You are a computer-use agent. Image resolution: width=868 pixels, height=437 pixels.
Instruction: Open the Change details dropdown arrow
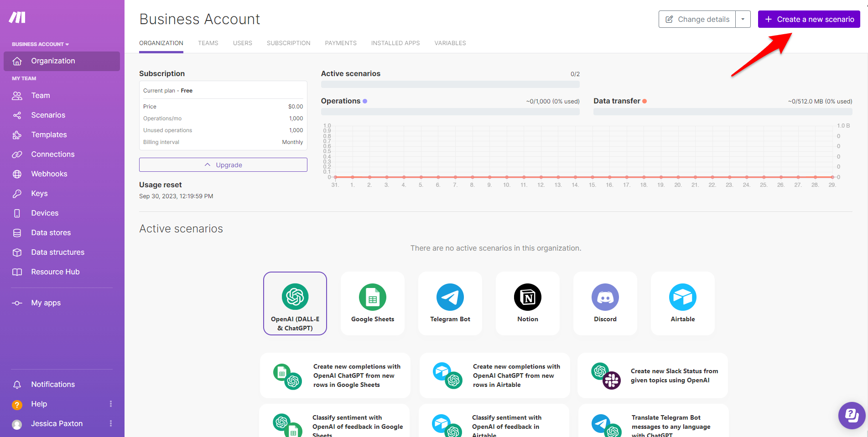click(x=743, y=19)
